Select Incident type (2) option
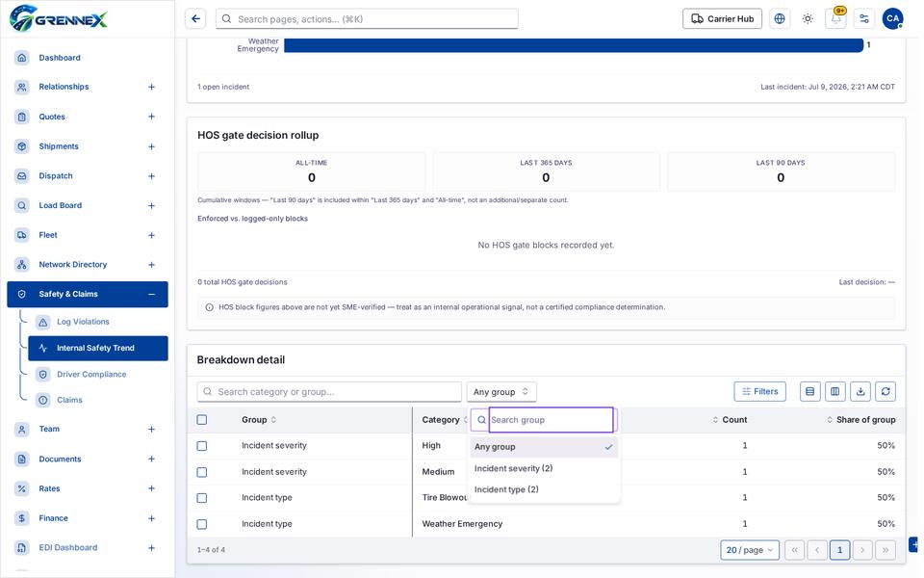 [544, 489]
